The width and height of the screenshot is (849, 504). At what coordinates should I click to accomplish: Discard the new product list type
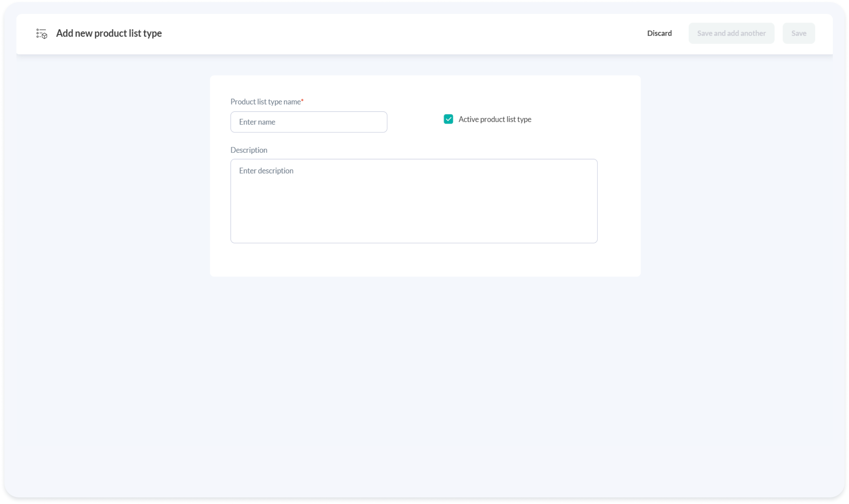[659, 33]
